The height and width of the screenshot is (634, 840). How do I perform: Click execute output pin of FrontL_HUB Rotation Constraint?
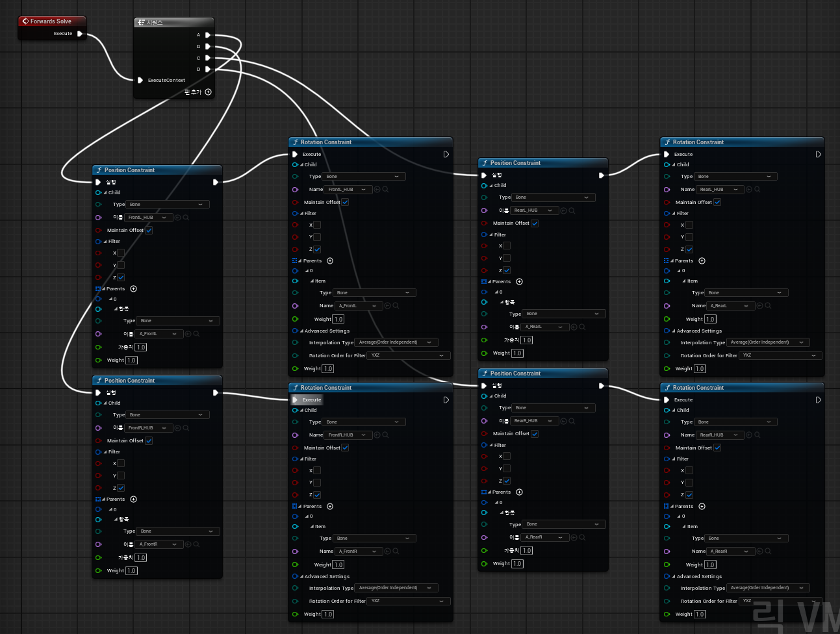point(446,155)
